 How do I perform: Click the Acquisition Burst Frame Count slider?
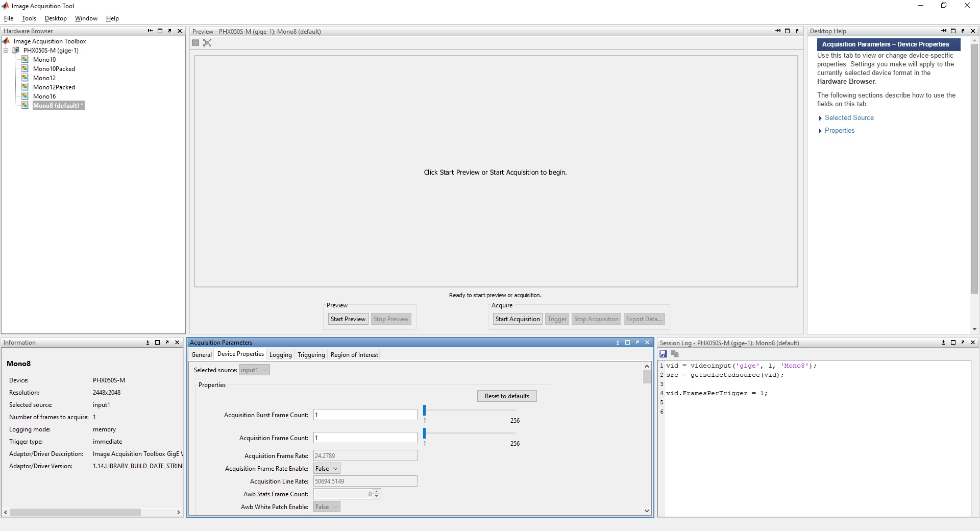click(x=469, y=411)
